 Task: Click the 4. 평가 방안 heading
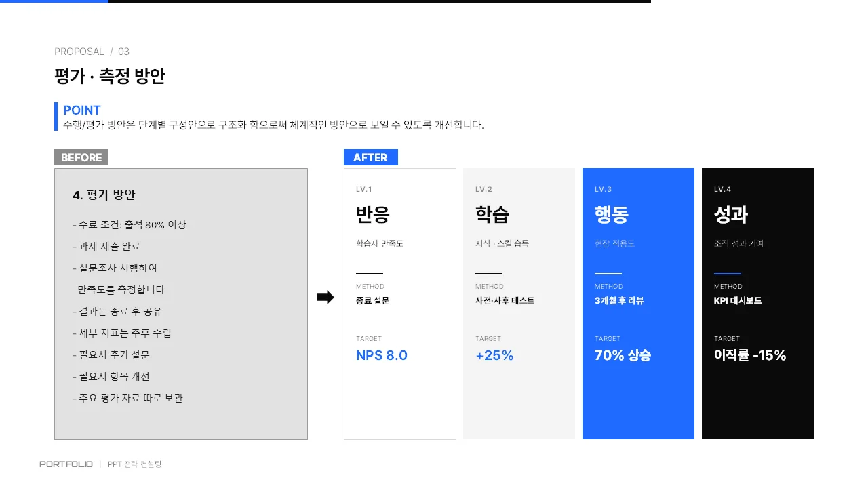[x=104, y=195]
